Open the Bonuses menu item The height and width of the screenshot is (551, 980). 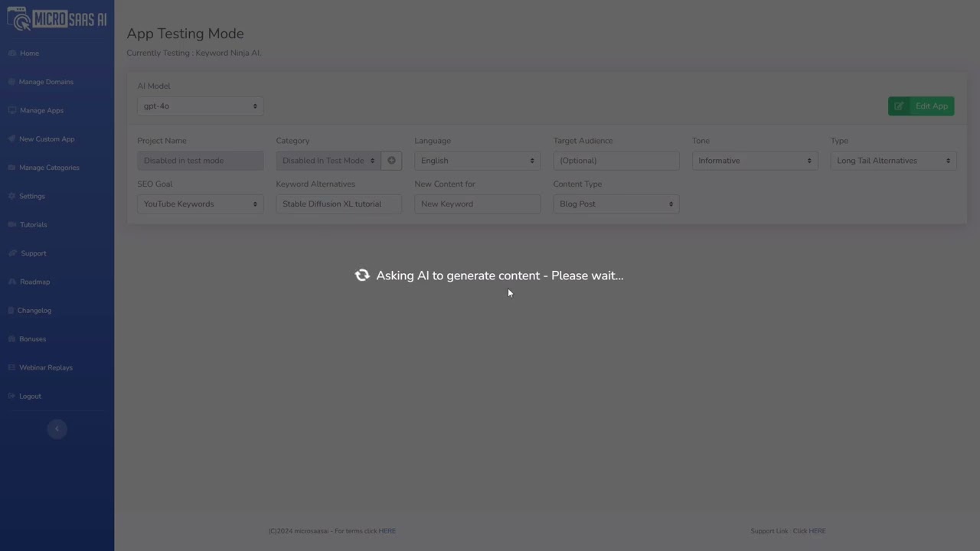[x=32, y=339]
